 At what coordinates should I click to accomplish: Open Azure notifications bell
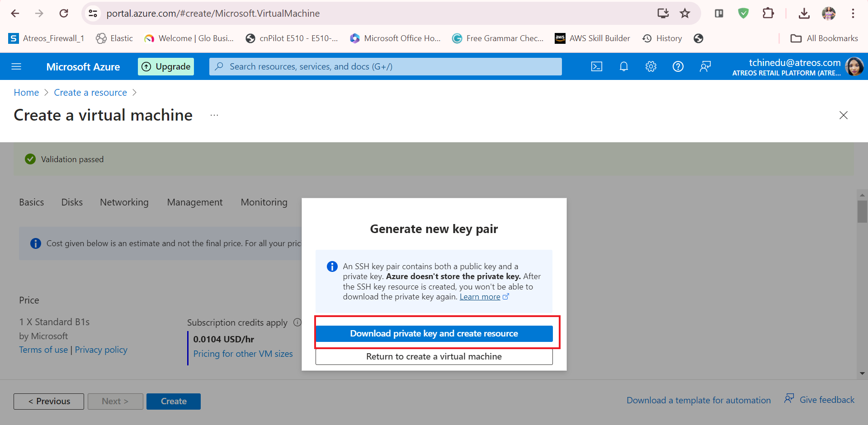(x=624, y=67)
